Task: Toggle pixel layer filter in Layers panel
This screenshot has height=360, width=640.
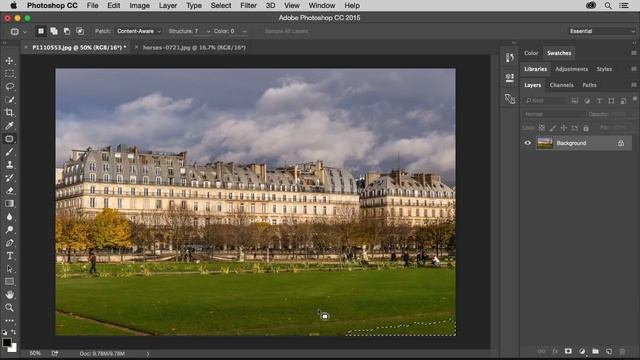Action: [x=575, y=101]
